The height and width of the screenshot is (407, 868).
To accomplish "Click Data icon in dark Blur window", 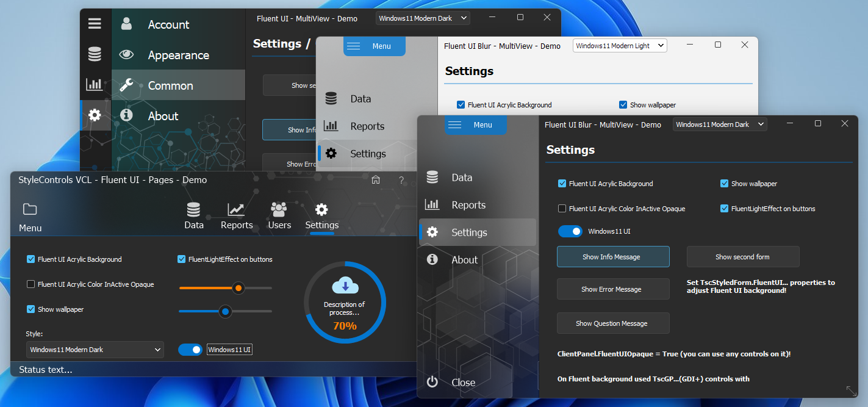I will coord(432,177).
